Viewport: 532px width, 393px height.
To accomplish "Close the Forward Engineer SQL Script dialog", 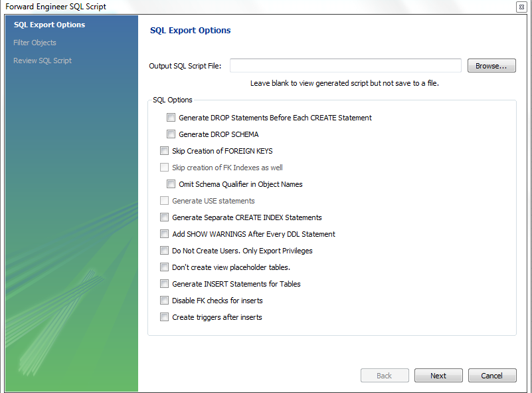I will coord(521,7).
